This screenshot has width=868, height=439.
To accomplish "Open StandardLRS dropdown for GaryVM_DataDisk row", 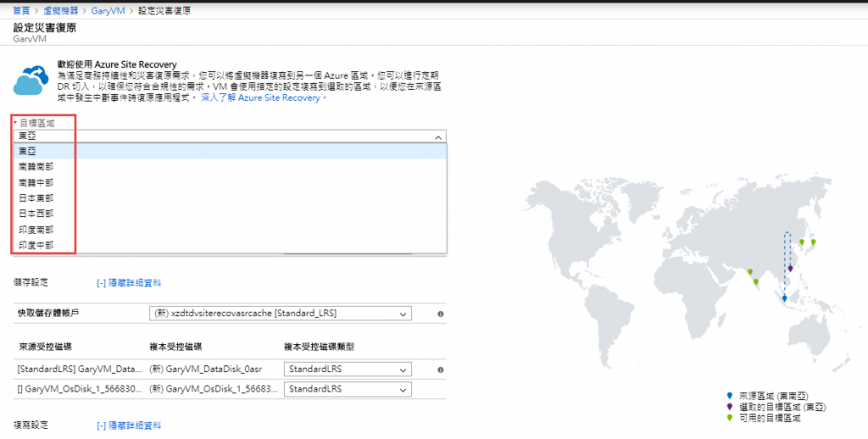I will click(348, 370).
